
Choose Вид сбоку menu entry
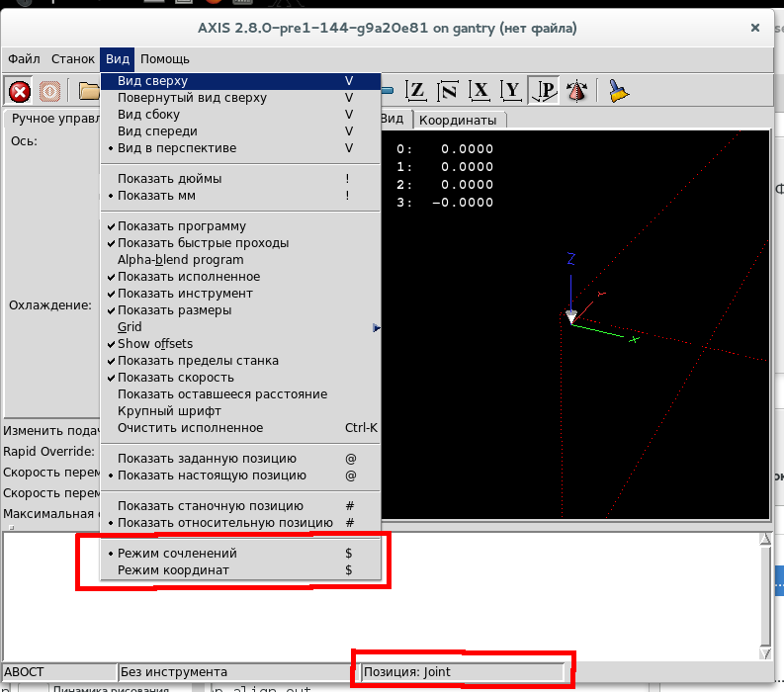240,115
